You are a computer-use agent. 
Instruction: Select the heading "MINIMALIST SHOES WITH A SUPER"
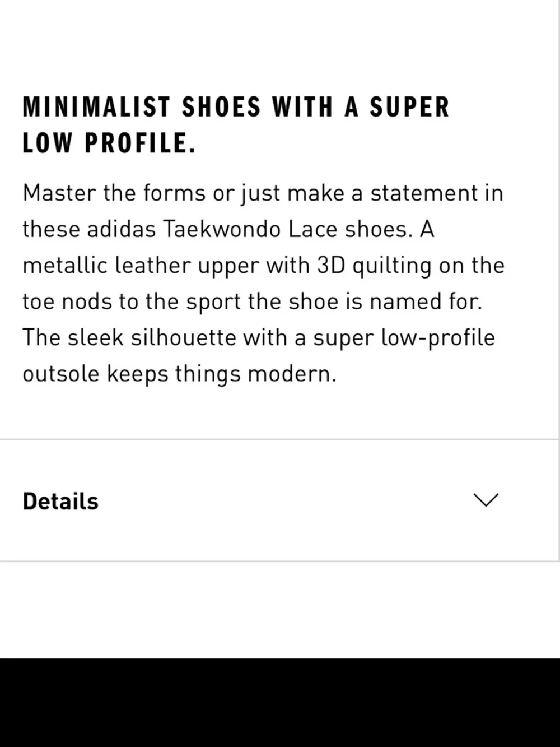point(236,107)
